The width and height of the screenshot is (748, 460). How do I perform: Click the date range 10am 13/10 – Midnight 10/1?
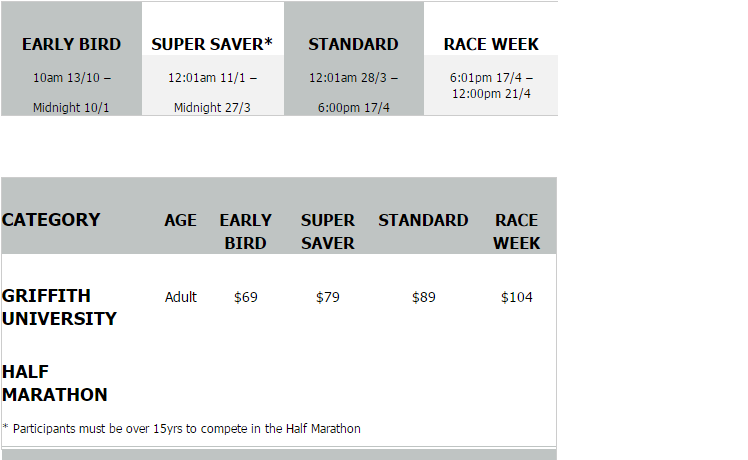click(x=72, y=93)
